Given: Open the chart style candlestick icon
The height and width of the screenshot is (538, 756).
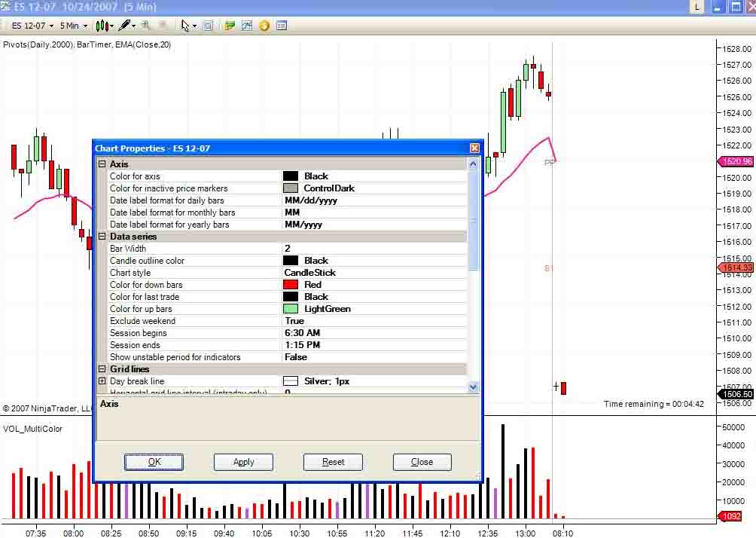Looking at the screenshot, I should point(101,26).
